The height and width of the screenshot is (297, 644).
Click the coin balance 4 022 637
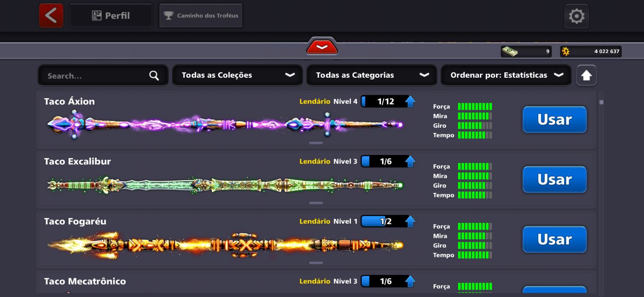tap(591, 51)
